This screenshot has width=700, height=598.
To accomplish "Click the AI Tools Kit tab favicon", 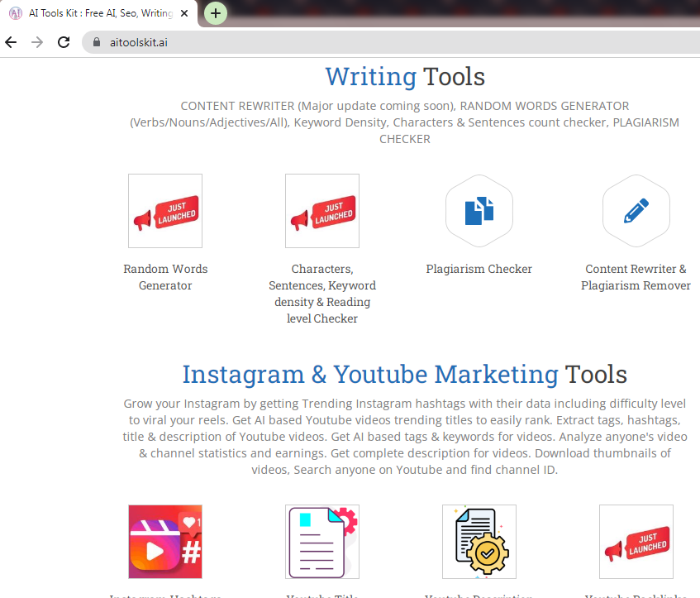I will point(16,13).
